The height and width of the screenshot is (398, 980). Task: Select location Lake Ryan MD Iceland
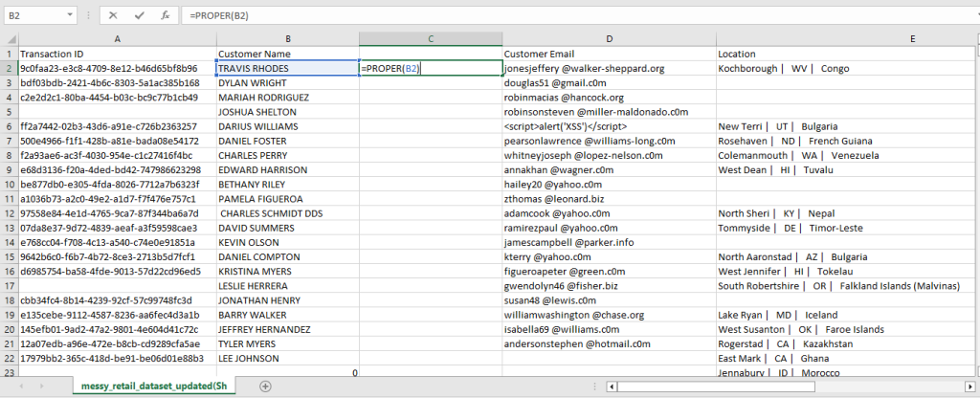pyautogui.click(x=844, y=315)
